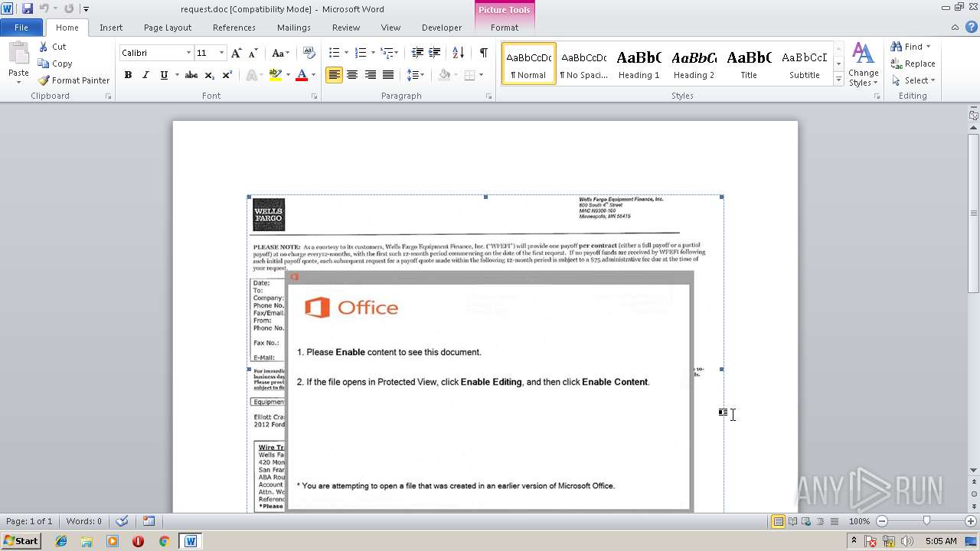
Task: Clear formatting icon
Action: coord(309,53)
